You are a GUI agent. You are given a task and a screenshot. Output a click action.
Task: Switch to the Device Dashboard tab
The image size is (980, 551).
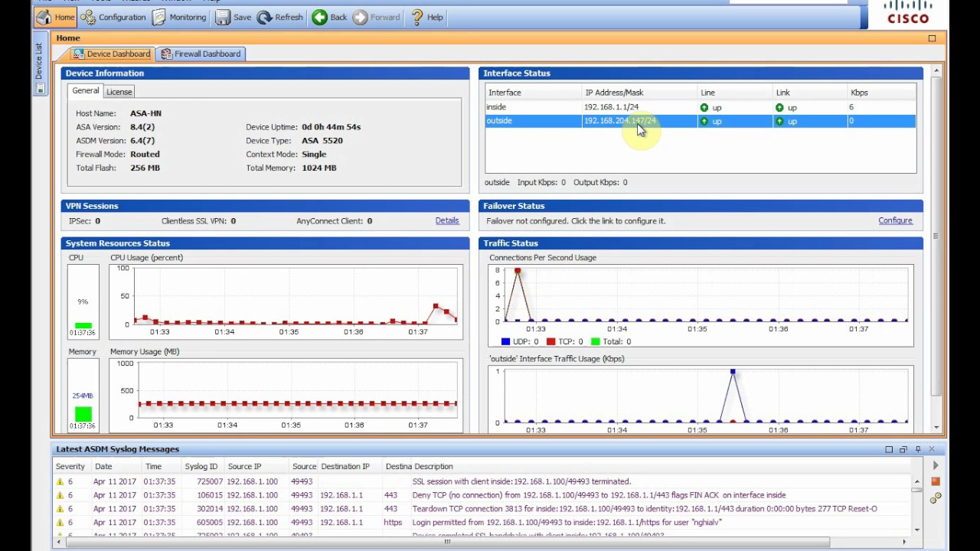[111, 54]
